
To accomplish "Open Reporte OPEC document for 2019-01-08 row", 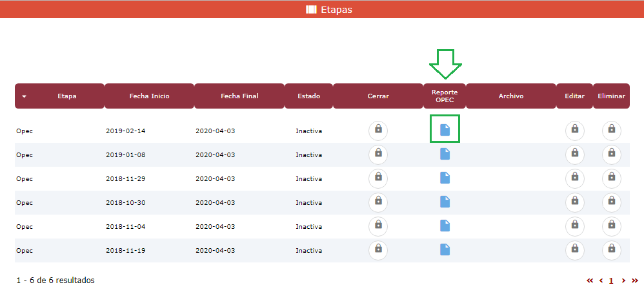I will click(x=445, y=154).
